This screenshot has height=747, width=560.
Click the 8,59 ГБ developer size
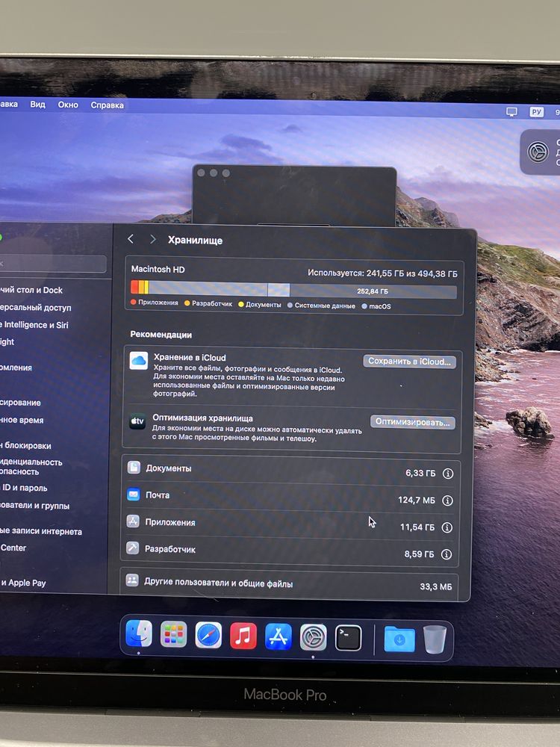coord(419,554)
